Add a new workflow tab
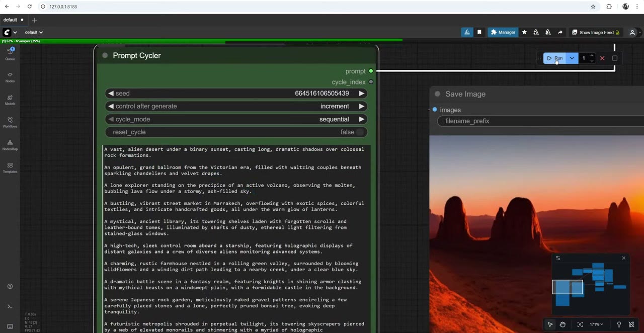This screenshot has height=333, width=644. click(35, 20)
